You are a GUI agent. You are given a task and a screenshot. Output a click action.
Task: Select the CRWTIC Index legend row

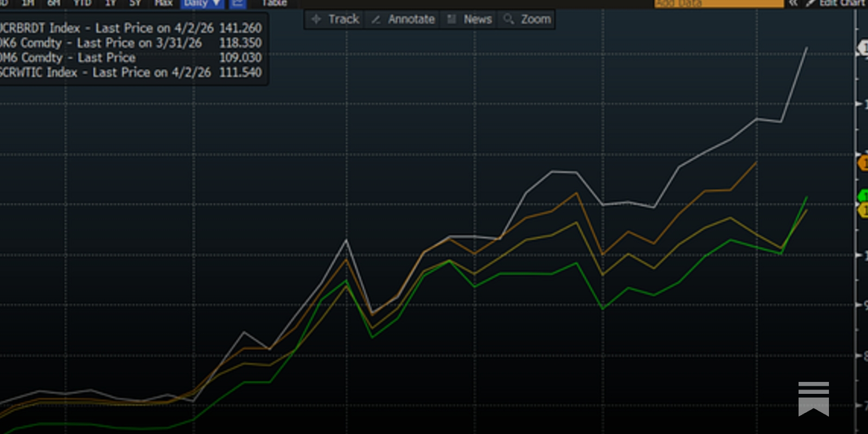pyautogui.click(x=131, y=72)
